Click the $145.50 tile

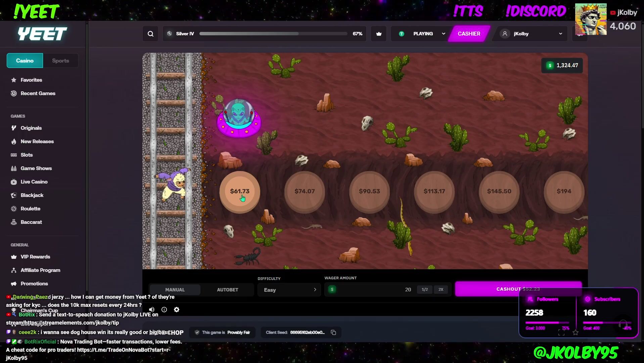pos(499,192)
